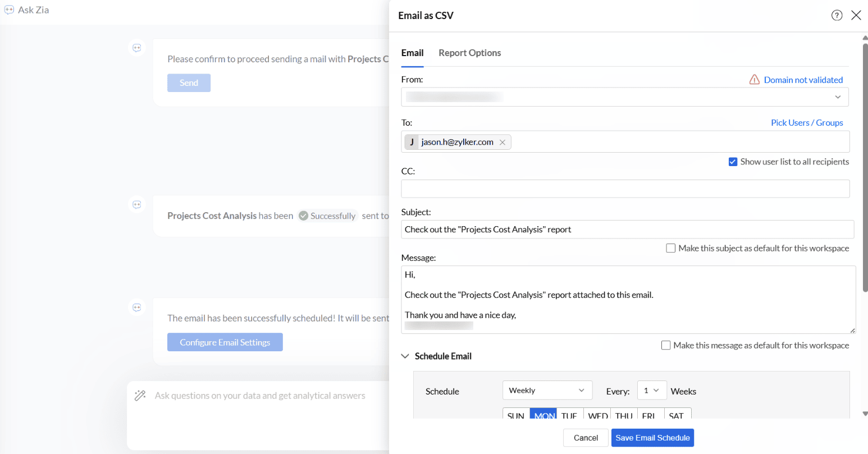Screen dimensions: 868x454
Task: Enable Make this subject as default
Action: point(670,248)
